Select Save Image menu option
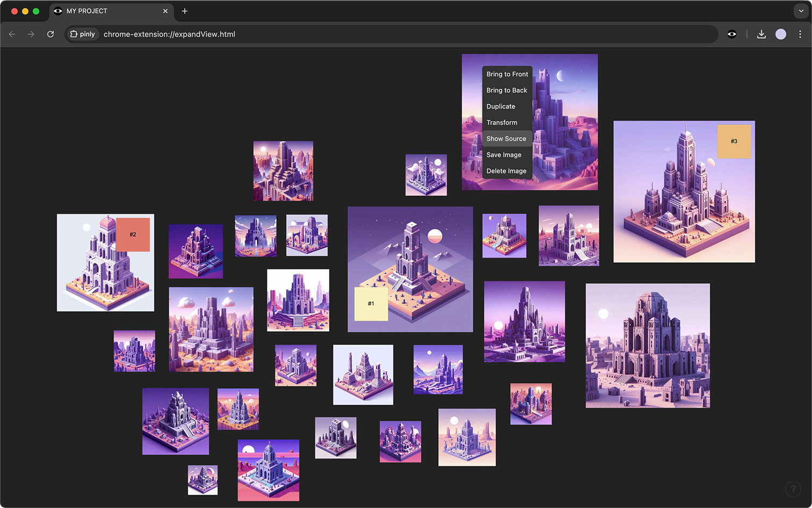The width and height of the screenshot is (812, 508). (504, 155)
